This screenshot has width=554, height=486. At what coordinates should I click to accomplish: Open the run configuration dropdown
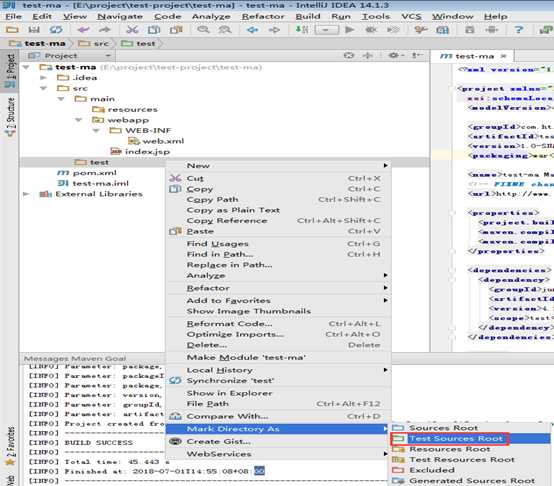pos(326,30)
